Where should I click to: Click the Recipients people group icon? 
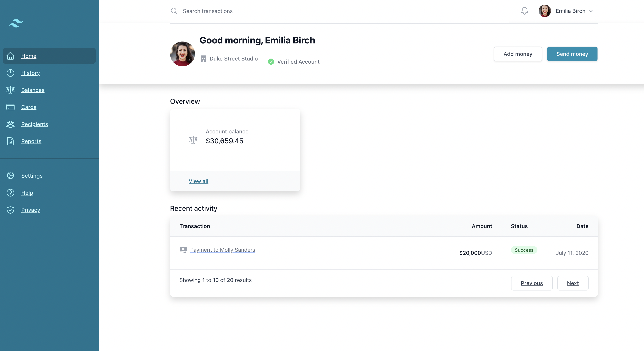tap(10, 124)
